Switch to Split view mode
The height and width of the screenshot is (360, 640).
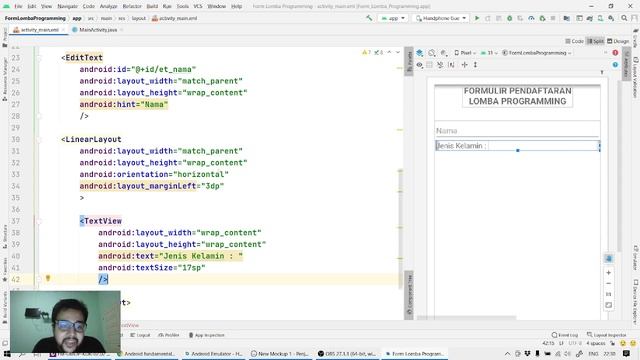(596, 41)
